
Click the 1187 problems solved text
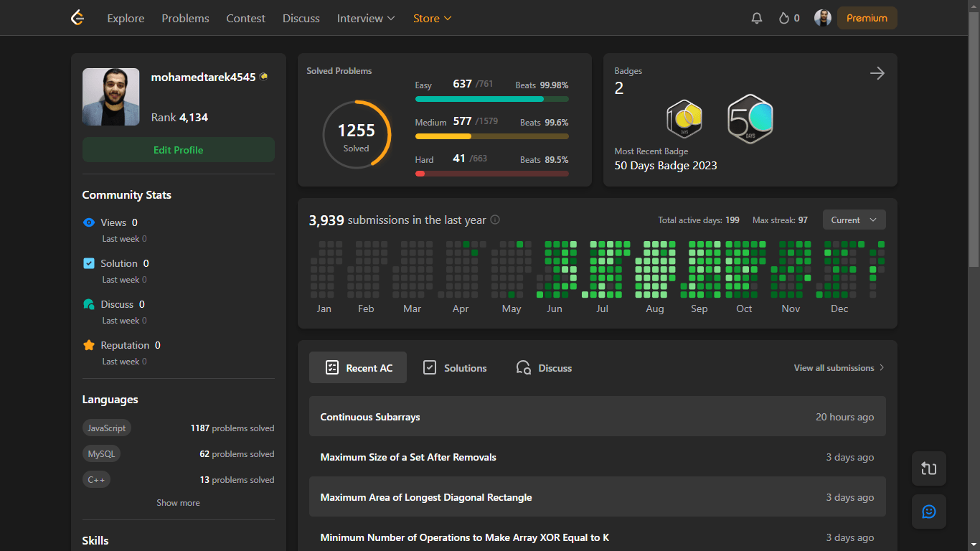coord(232,428)
